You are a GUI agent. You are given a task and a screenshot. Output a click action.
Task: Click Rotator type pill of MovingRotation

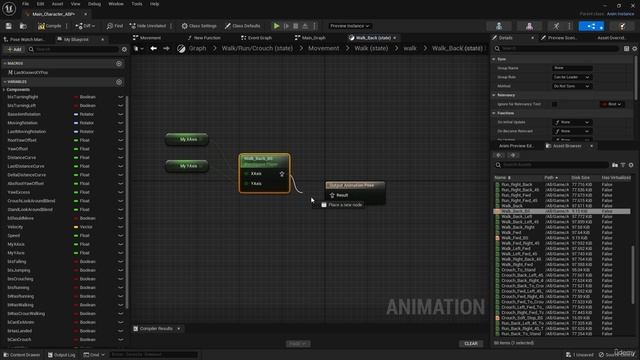84,123
